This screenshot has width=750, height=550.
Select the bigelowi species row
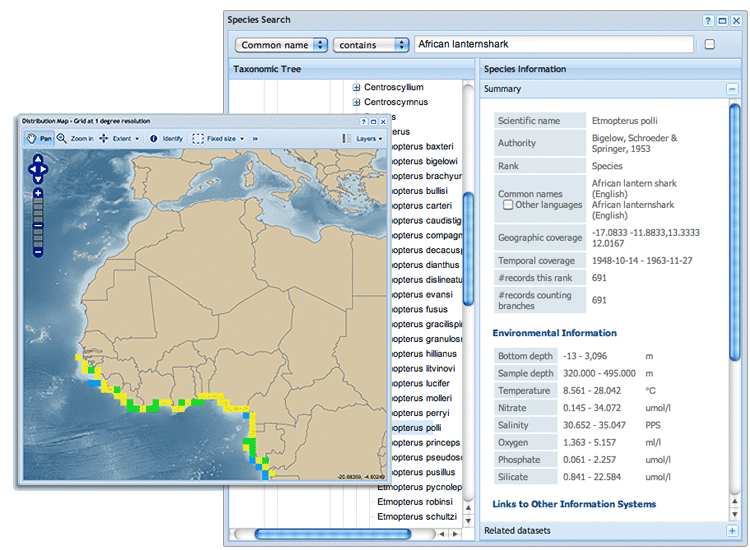[424, 161]
